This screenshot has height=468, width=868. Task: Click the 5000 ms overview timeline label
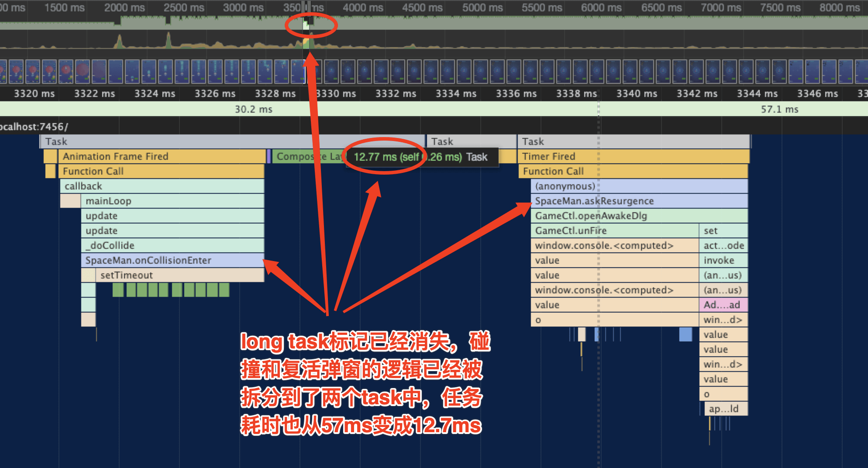click(x=482, y=7)
